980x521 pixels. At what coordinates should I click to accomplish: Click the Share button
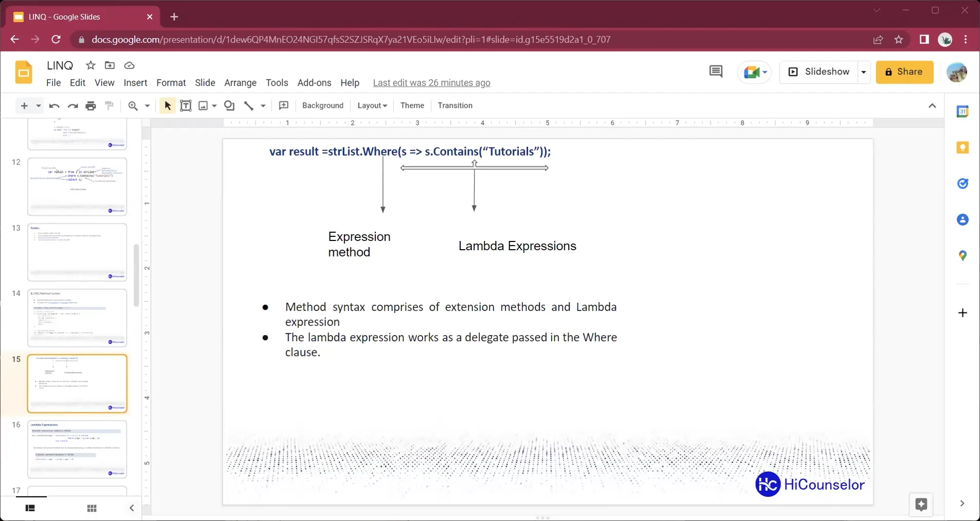pos(905,72)
